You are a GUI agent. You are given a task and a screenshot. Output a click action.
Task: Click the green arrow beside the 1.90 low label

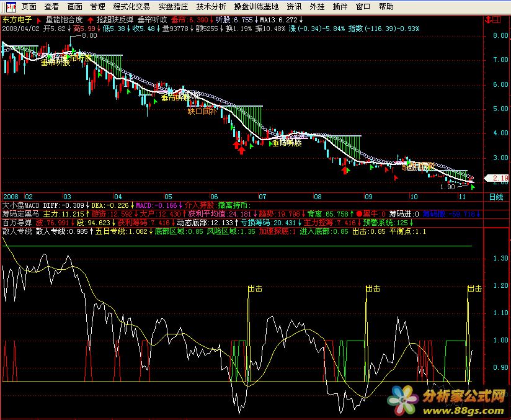click(473, 186)
